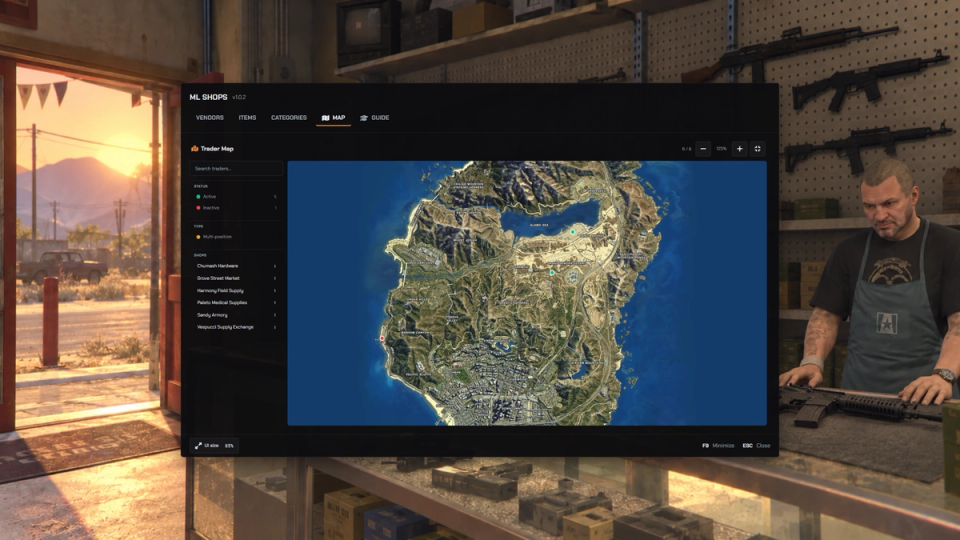Click the Search traders field
This screenshot has width=960, height=540.
(x=236, y=168)
